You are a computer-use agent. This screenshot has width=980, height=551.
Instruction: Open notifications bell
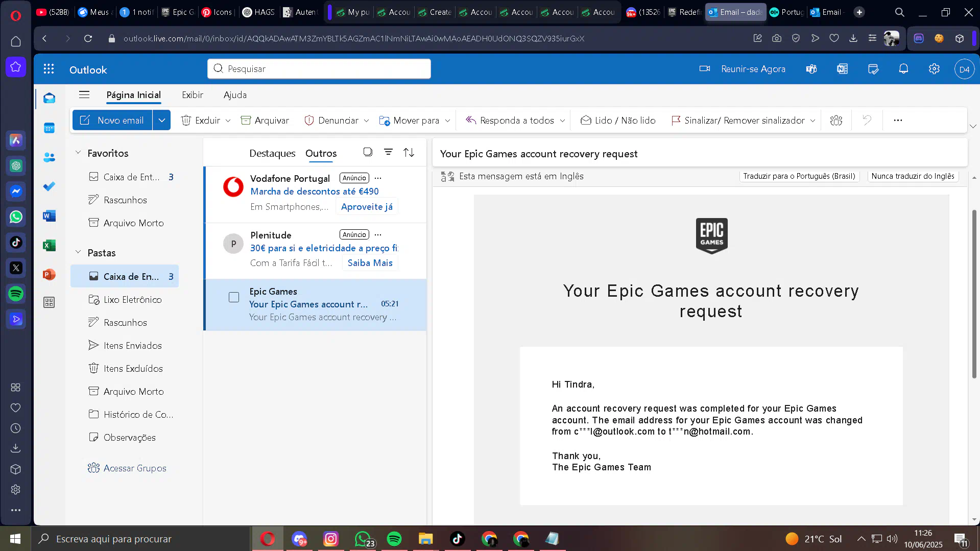coord(903,69)
